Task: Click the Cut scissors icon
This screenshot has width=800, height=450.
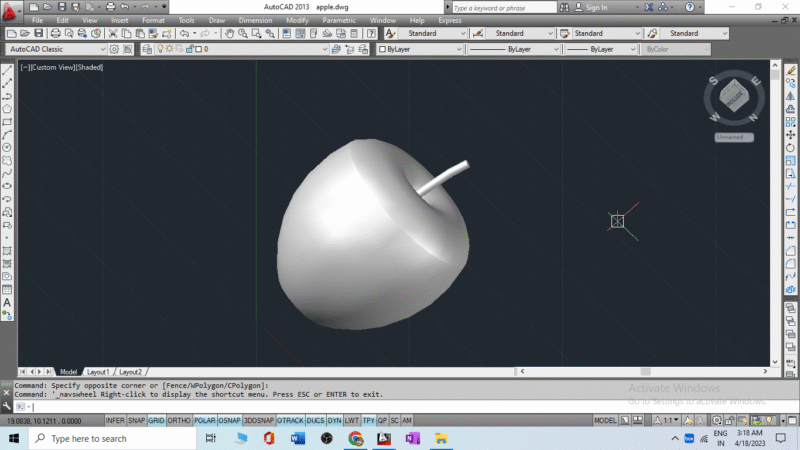Action: point(113,33)
